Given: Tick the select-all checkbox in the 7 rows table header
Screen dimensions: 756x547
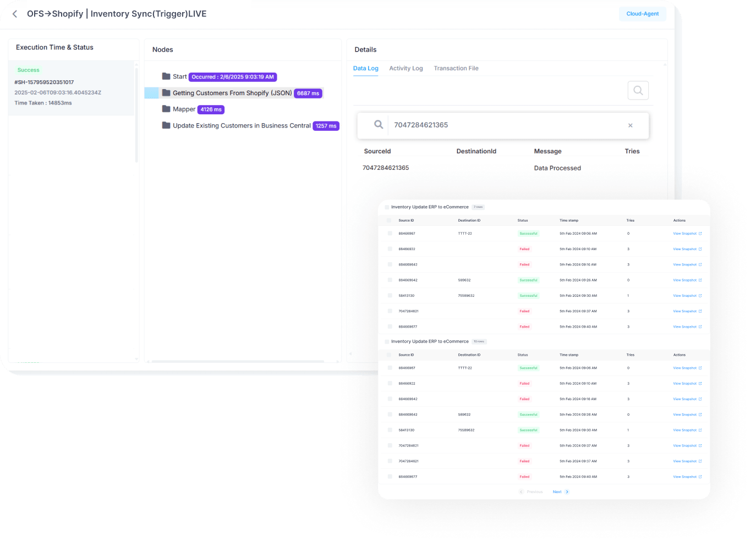Looking at the screenshot, I should pyautogui.click(x=390, y=220).
